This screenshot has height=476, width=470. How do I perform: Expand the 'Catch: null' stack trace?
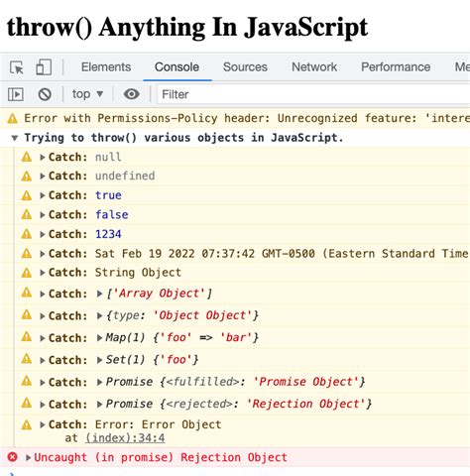point(43,157)
